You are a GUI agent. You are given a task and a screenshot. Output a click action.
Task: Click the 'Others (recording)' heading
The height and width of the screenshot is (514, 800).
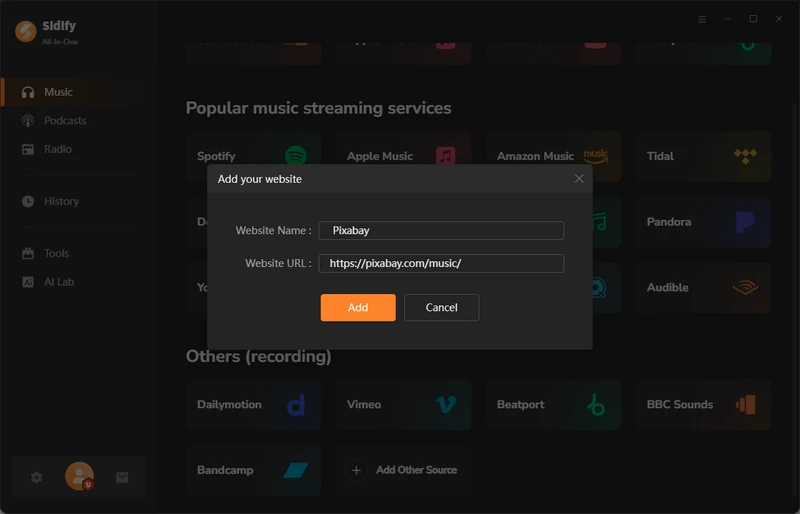(259, 356)
